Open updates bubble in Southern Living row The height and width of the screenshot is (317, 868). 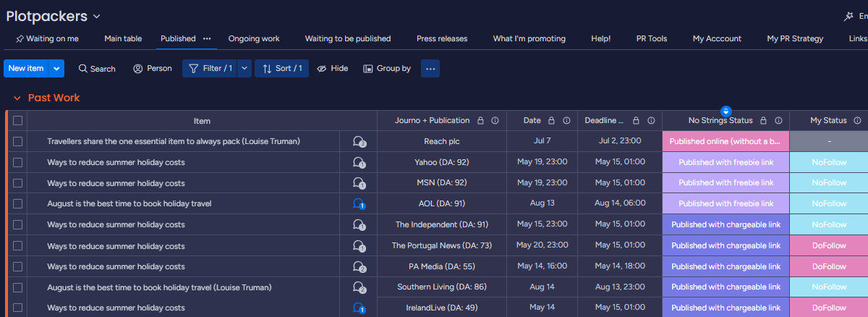tap(358, 287)
